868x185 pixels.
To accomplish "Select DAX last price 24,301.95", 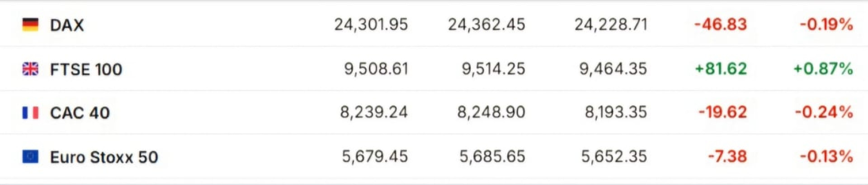I will (371, 24).
